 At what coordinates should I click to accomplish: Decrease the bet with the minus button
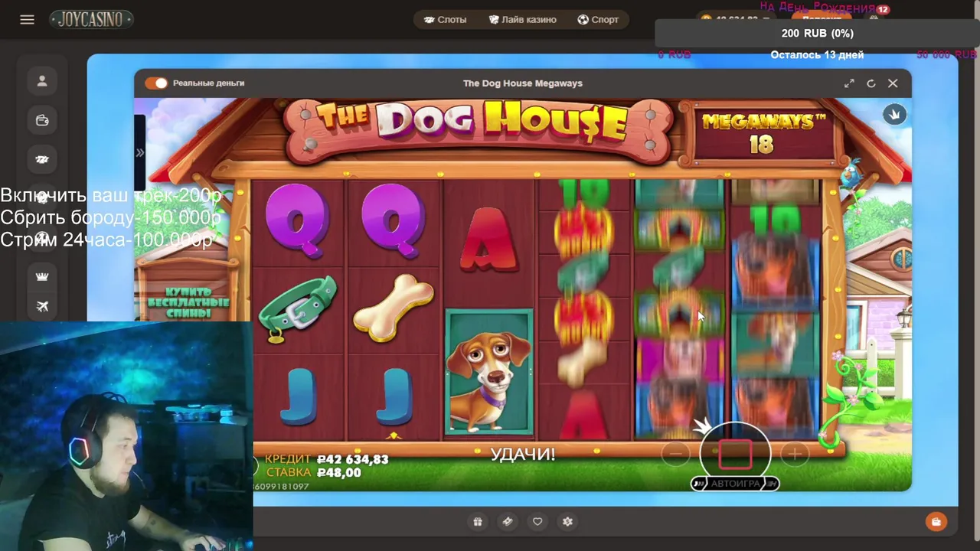click(x=676, y=455)
